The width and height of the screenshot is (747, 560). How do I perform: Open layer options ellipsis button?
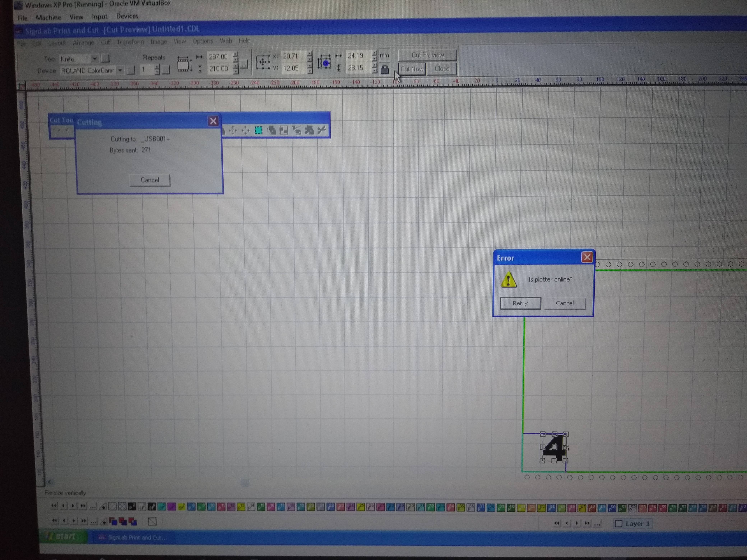click(x=597, y=524)
